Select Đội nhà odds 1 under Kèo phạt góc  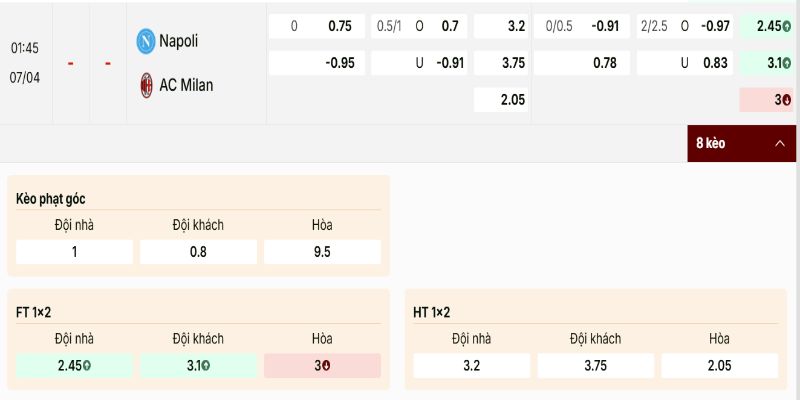75,252
